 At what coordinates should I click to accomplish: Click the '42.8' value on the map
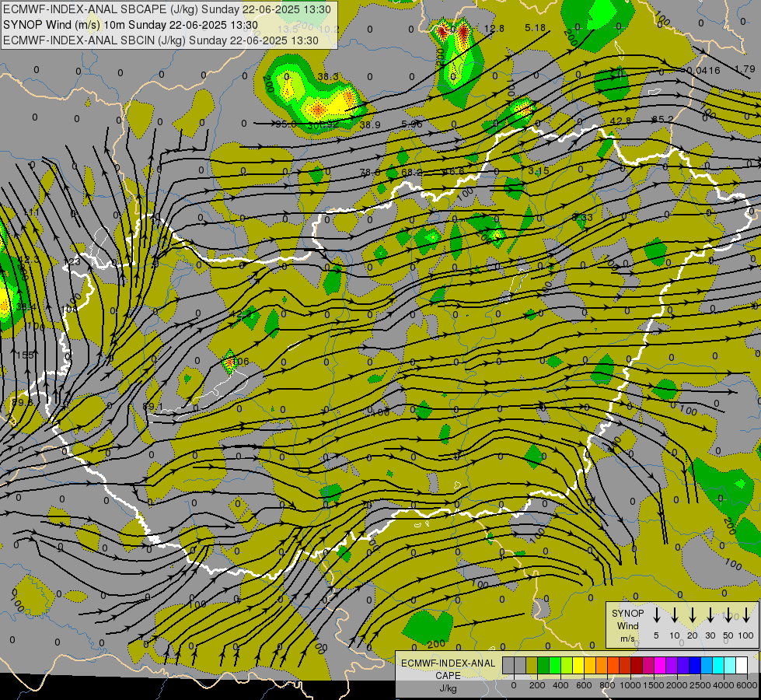tap(621, 121)
